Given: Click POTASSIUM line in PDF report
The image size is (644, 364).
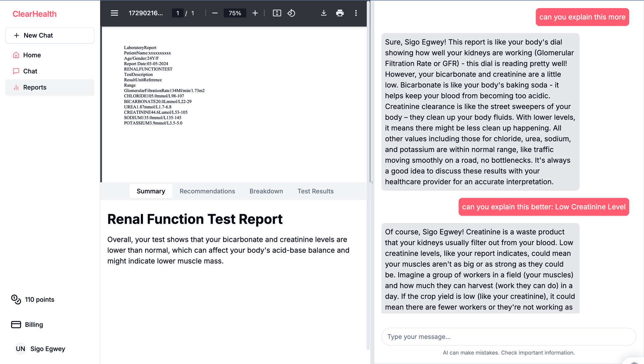Looking at the screenshot, I should point(153,123).
